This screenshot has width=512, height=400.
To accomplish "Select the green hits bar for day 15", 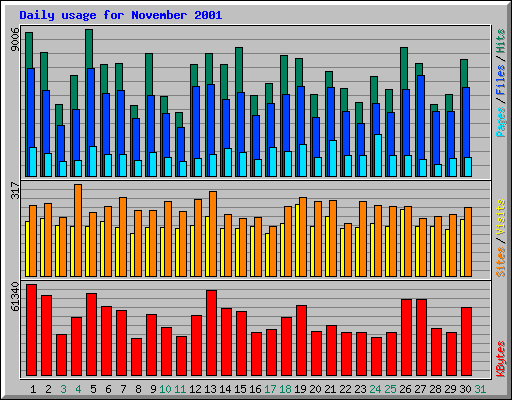I will coord(239,70).
